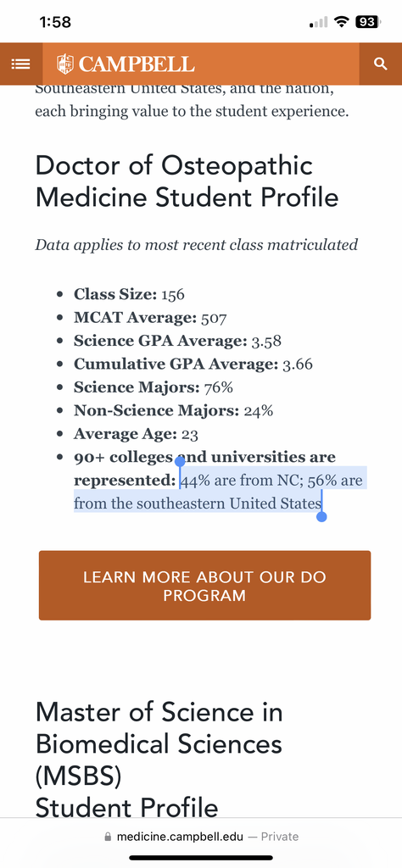This screenshot has height=868, width=402.
Task: Open the hamburger menu icon
Action: (x=20, y=64)
